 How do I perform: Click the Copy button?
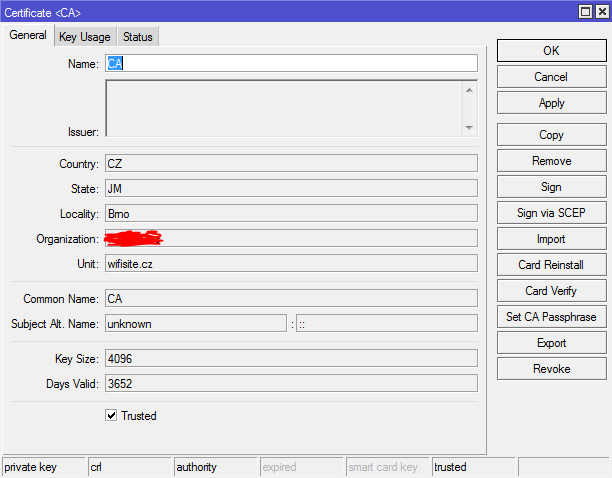pyautogui.click(x=551, y=135)
